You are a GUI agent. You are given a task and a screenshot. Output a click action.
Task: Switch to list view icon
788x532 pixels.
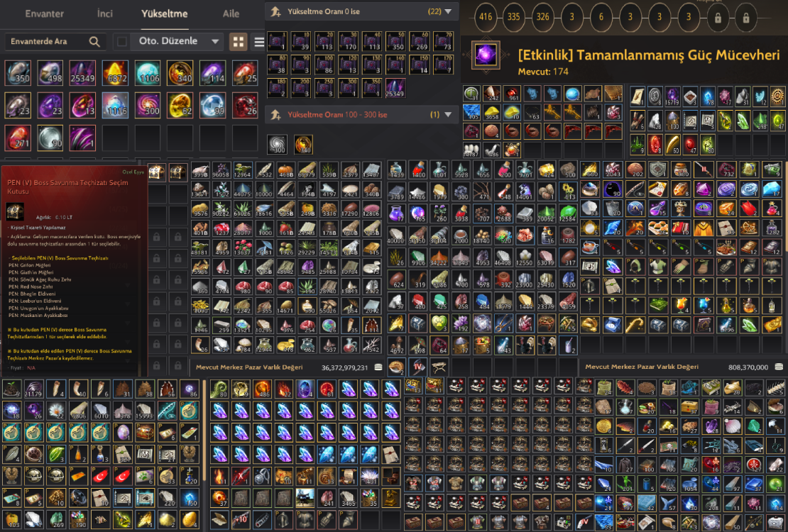click(x=259, y=42)
